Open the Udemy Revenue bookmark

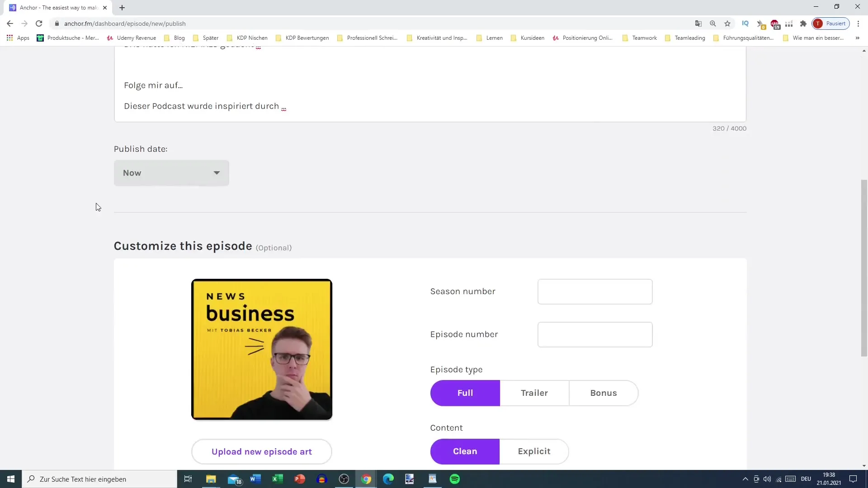(132, 38)
